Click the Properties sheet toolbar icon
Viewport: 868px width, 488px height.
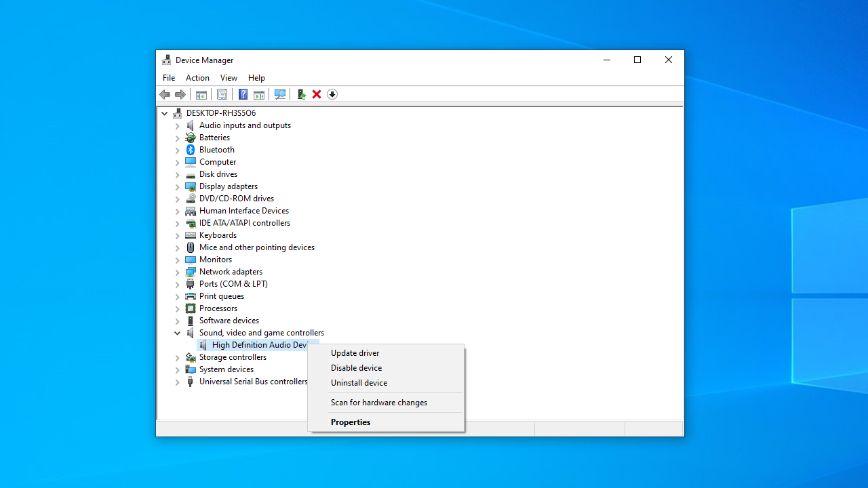[222, 94]
